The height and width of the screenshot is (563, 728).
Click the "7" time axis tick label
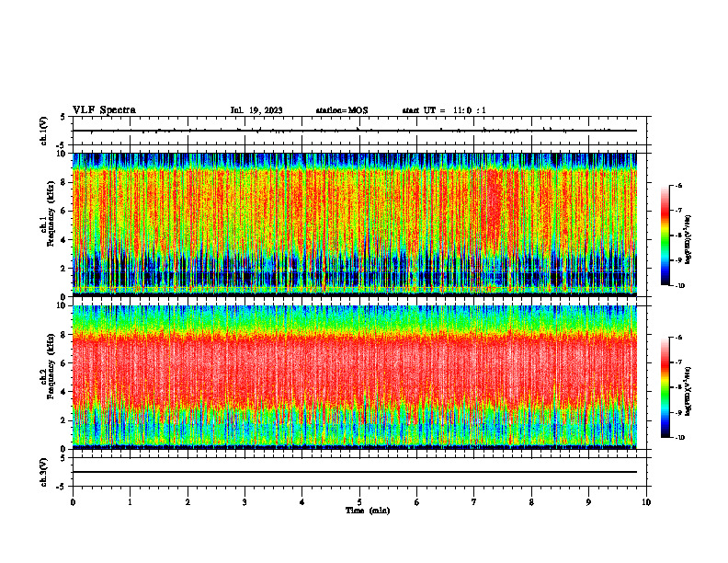pos(474,502)
